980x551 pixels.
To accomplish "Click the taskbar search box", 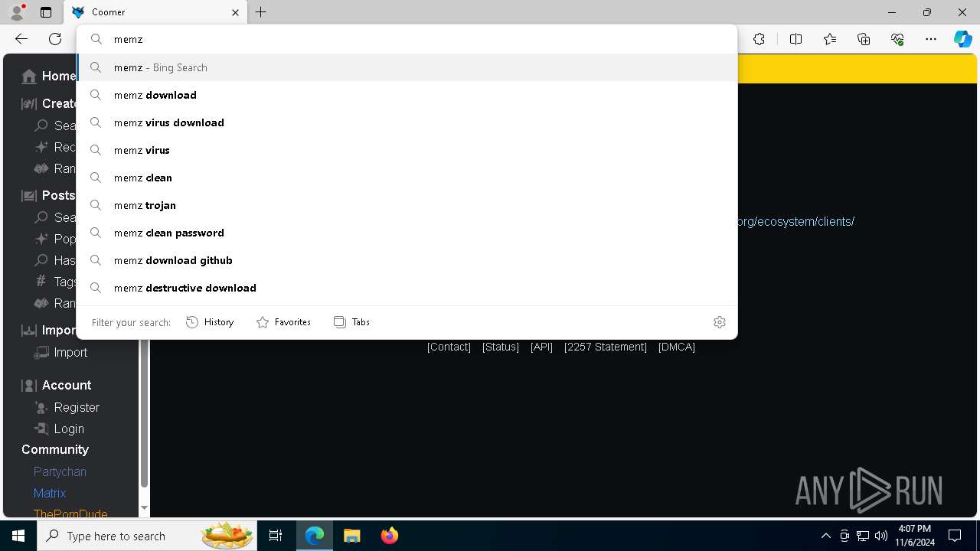I will 148,536.
